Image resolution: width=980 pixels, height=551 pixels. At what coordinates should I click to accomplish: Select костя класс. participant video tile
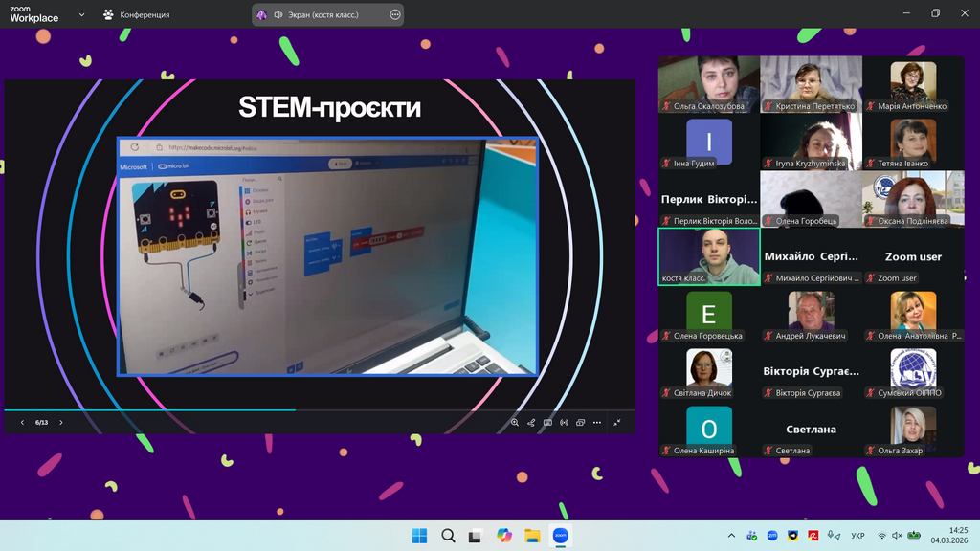coord(709,255)
